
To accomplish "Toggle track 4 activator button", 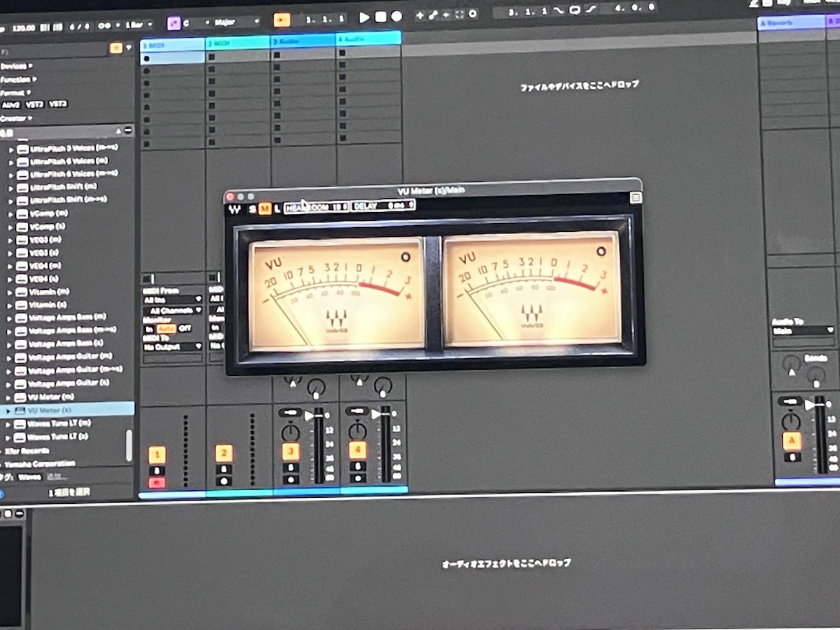I will (357, 450).
